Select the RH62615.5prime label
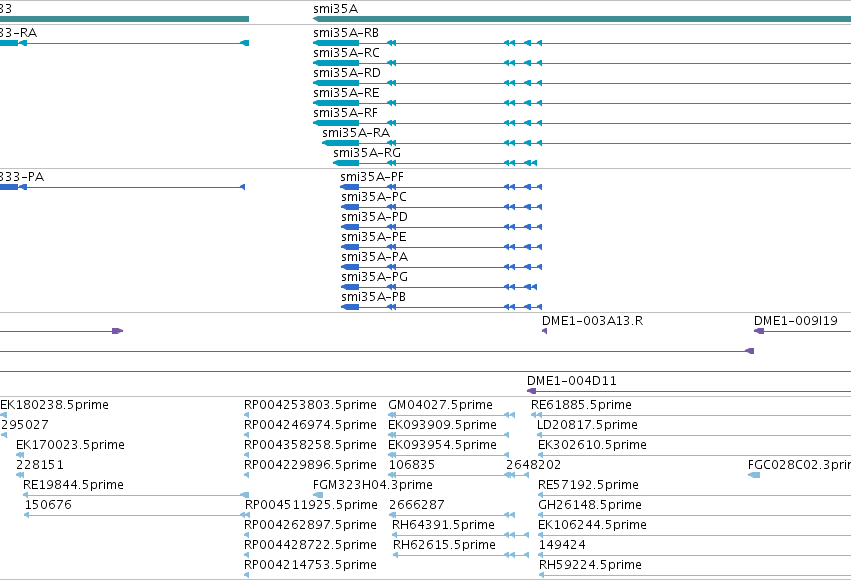The width and height of the screenshot is (851, 580). coord(444,545)
